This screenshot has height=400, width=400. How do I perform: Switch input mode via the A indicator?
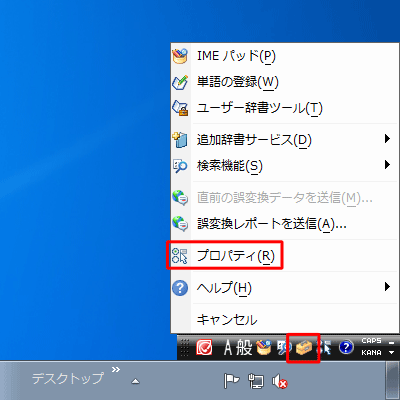228,348
